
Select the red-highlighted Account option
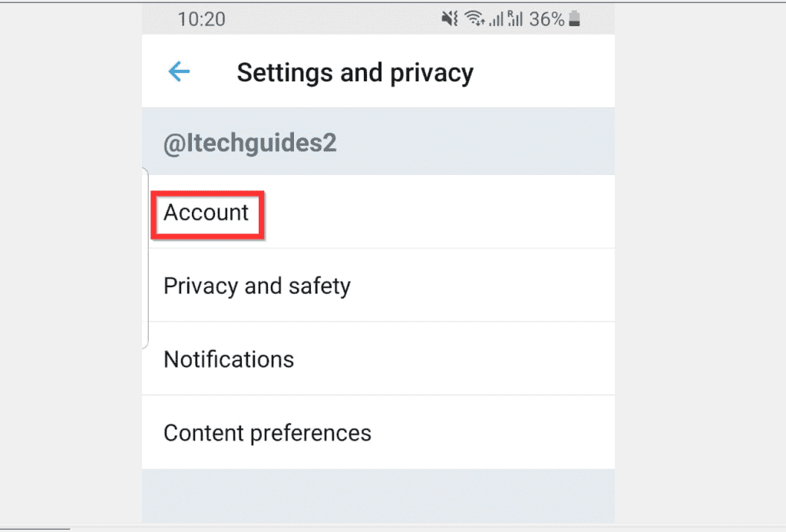pos(207,214)
